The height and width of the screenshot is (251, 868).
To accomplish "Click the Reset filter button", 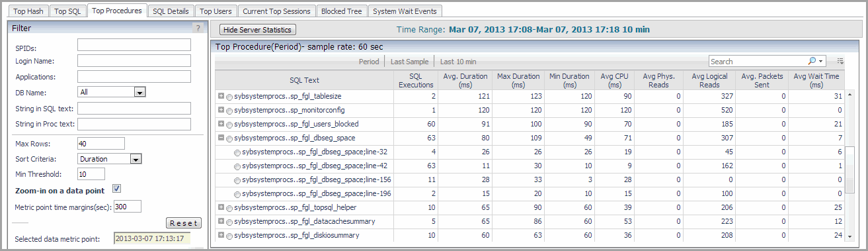I will click(183, 223).
